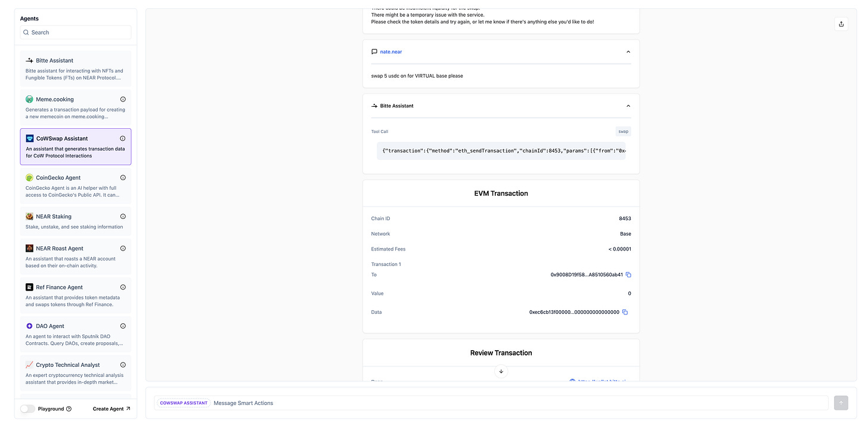This screenshot has height=439, width=868.
Task: Click the NEAR Roast Agent avatar icon
Action: [x=29, y=248]
